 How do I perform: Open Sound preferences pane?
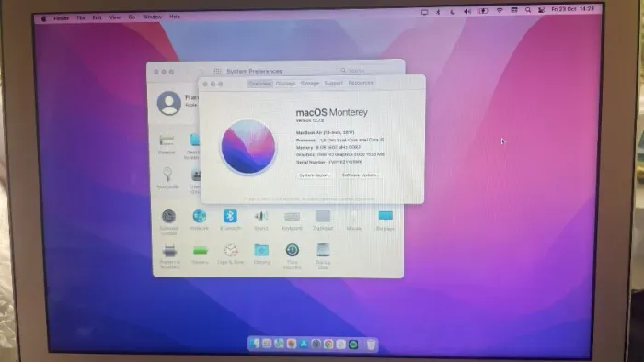pos(260,217)
